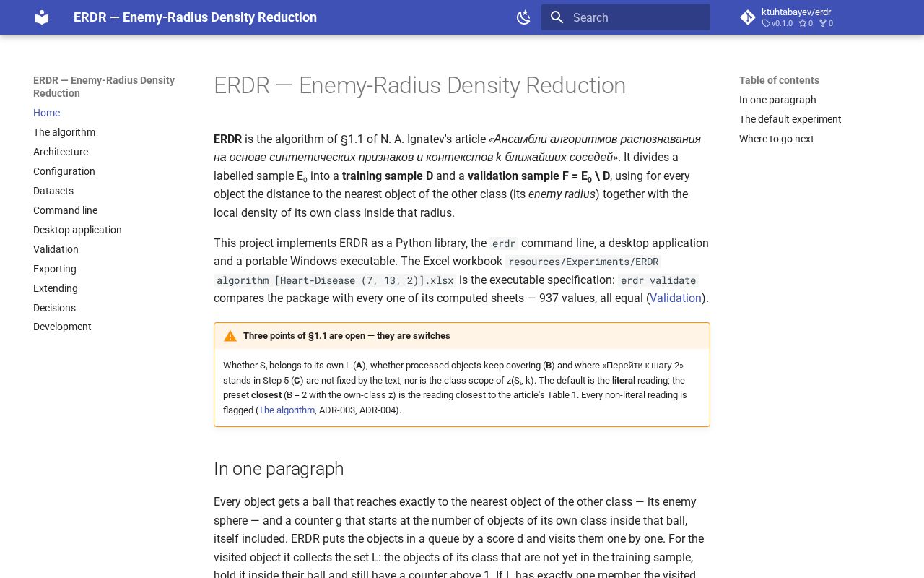Screen dimensions: 924x578
Task: Click the Table of contents label
Action: (779, 80)
